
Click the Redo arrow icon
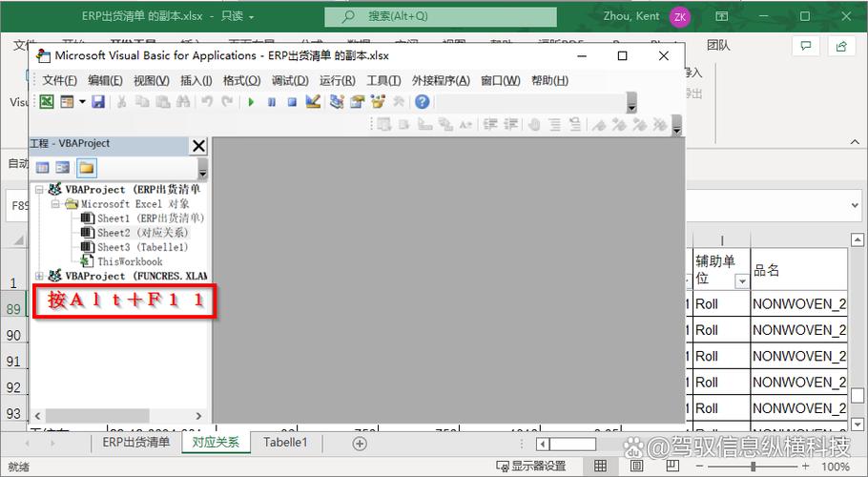[227, 102]
